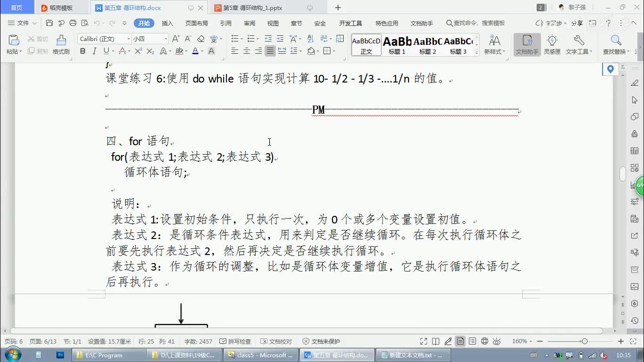Open the 小四 font size dropdown
Viewport: 644px width, 362px height.
(x=166, y=39)
